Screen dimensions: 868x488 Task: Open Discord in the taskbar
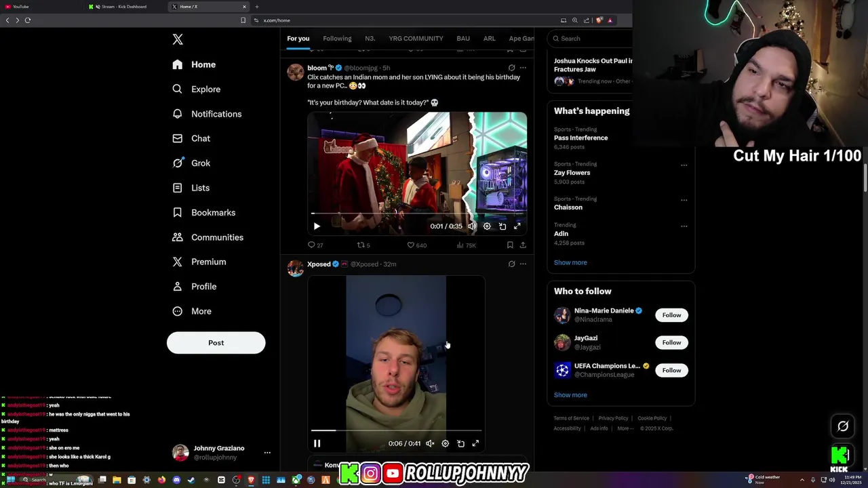[x=176, y=480]
